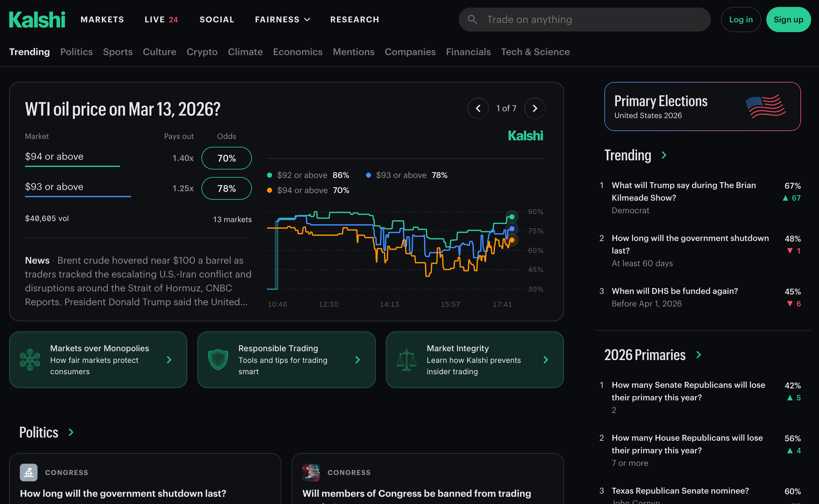
Task: Open Texas Republican Senate nominee market
Action: point(700,495)
